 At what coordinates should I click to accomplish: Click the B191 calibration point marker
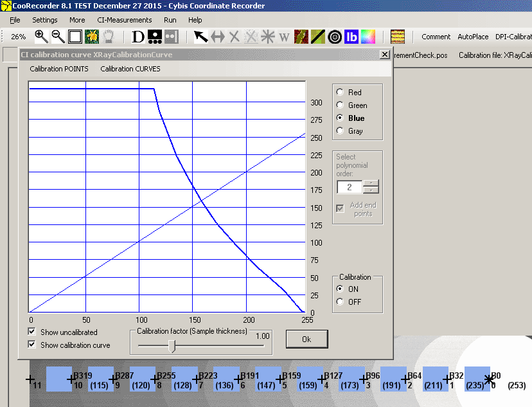238,379
